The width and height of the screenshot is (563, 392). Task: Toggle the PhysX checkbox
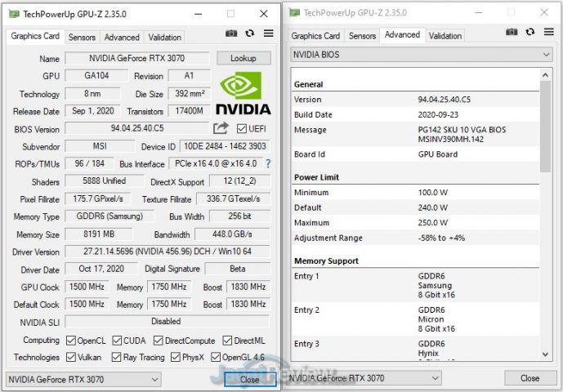(176, 357)
